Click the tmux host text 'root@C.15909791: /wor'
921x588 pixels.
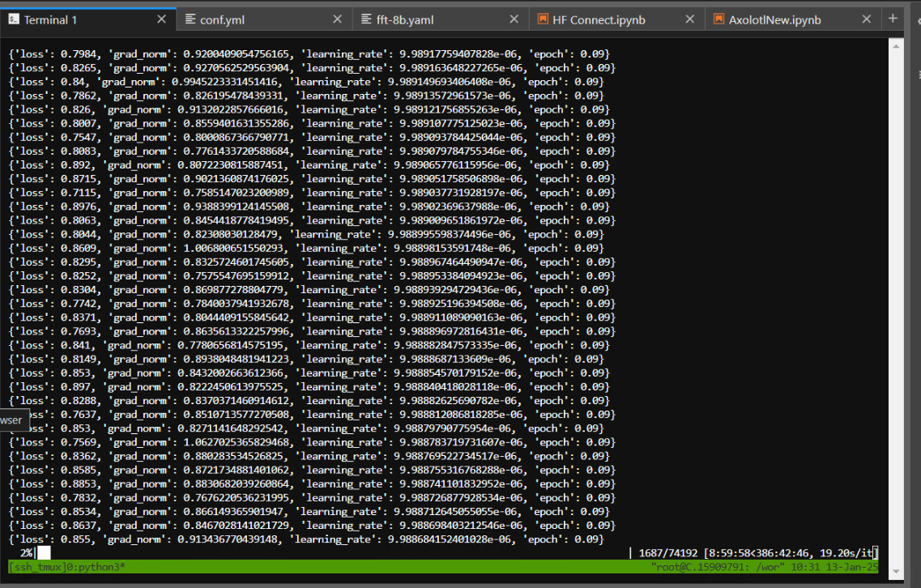coord(718,567)
